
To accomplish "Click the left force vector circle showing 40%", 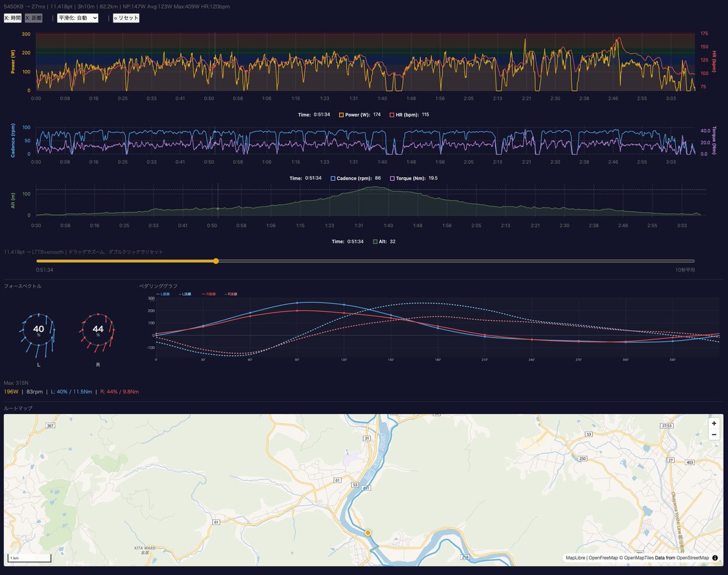I will pos(39,331).
